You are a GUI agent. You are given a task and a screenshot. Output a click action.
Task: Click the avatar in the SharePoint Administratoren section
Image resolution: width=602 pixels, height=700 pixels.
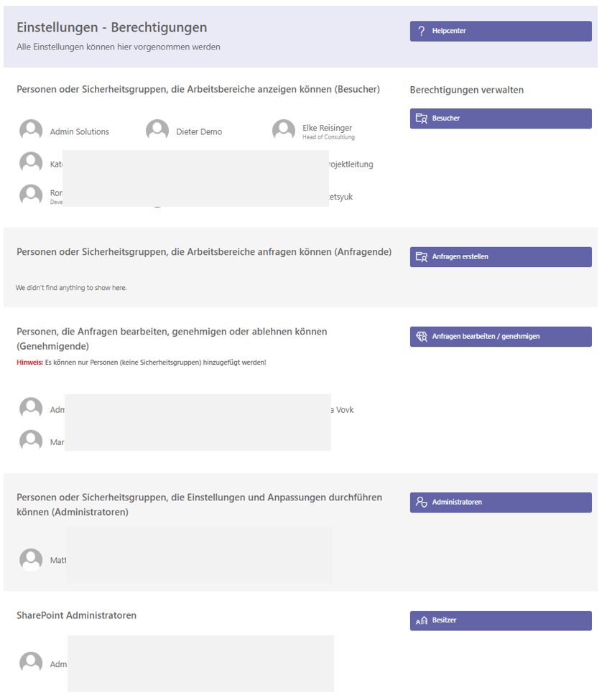pyautogui.click(x=31, y=663)
